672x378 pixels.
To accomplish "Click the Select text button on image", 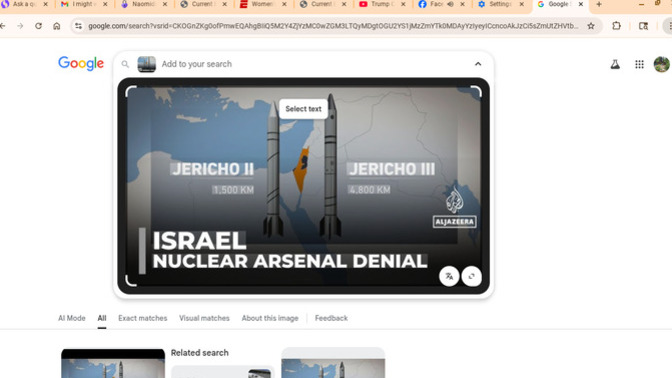I will coord(303,109).
